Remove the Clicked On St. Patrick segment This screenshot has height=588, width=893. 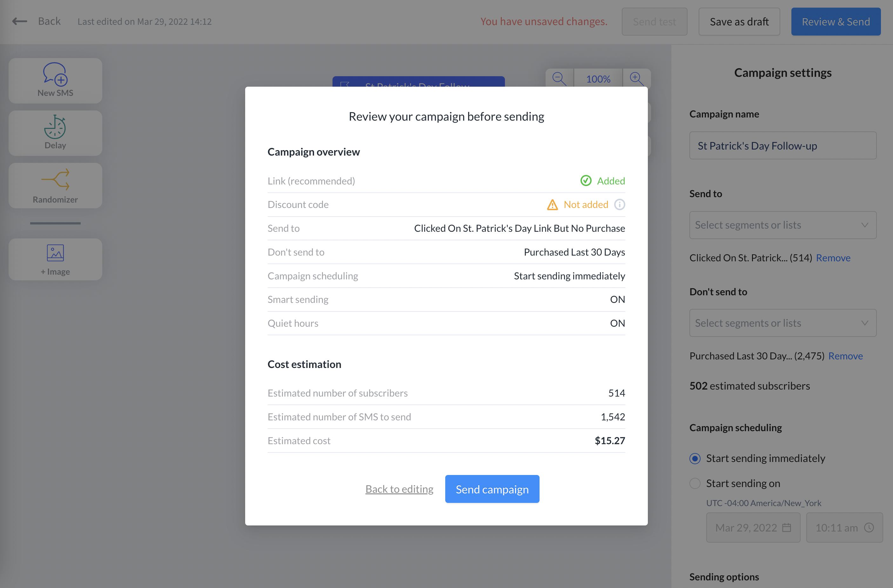point(833,258)
